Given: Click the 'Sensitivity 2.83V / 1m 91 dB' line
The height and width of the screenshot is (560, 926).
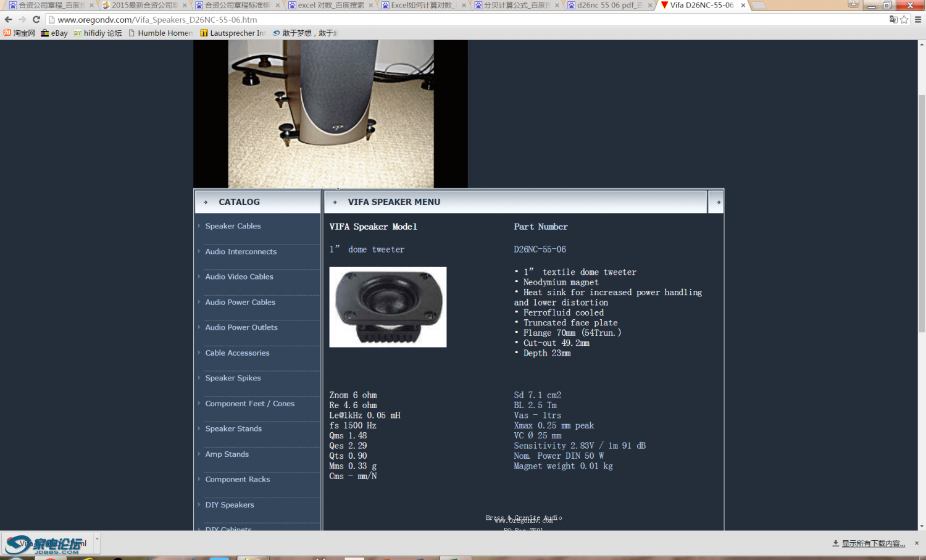Looking at the screenshot, I should [580, 446].
